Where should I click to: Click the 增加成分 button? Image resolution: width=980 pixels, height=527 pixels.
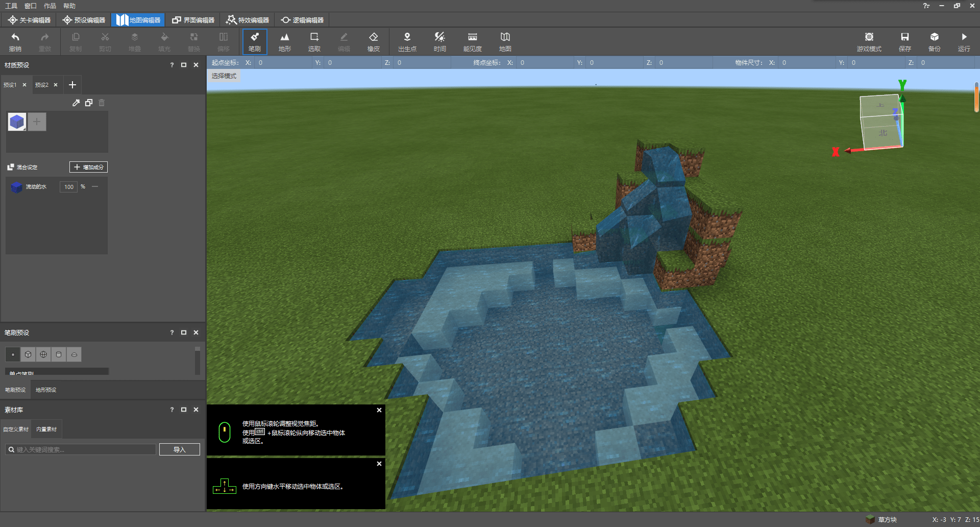[x=88, y=167]
